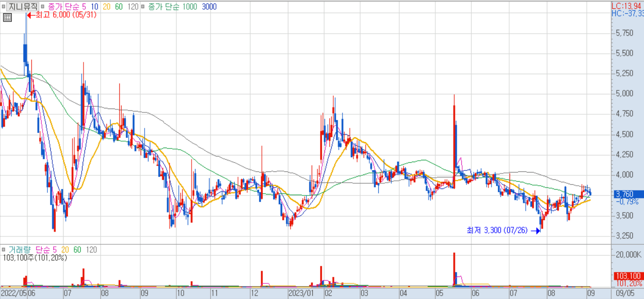Viewport: 644px width, 299px height.
Task: Toggle the small square before 지니뮤직
Action: click(x=3, y=7)
